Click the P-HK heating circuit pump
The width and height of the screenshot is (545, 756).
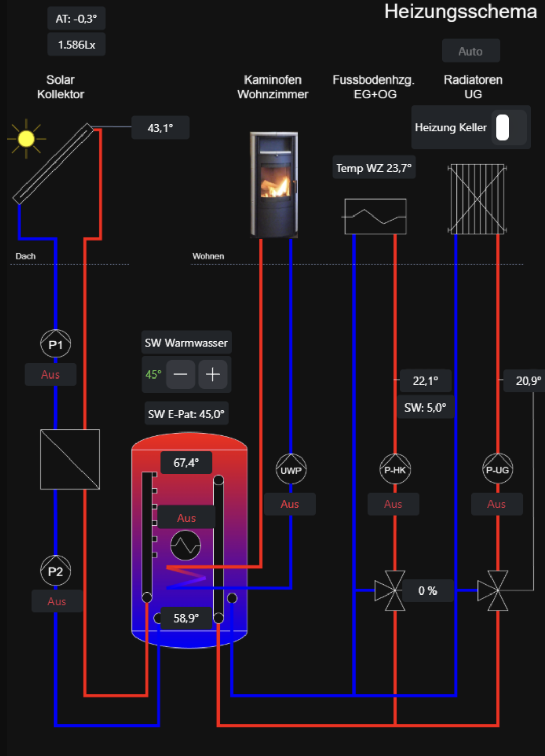(x=395, y=469)
